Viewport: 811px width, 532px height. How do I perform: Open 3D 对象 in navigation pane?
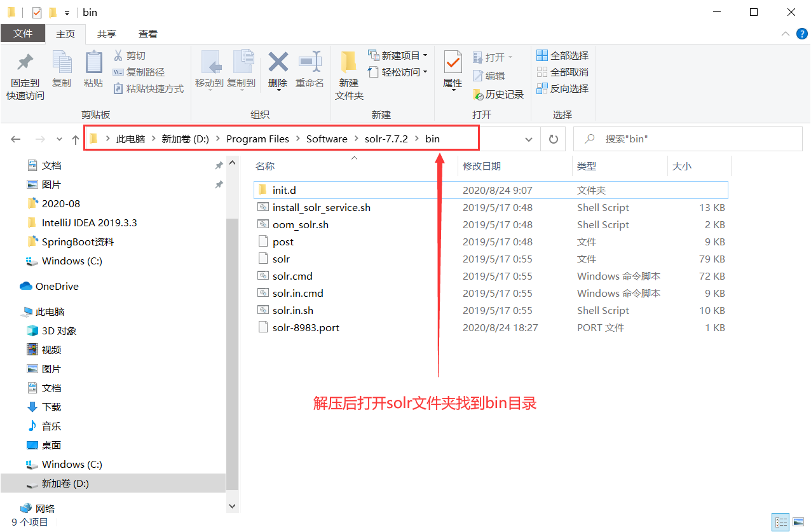(x=51, y=331)
